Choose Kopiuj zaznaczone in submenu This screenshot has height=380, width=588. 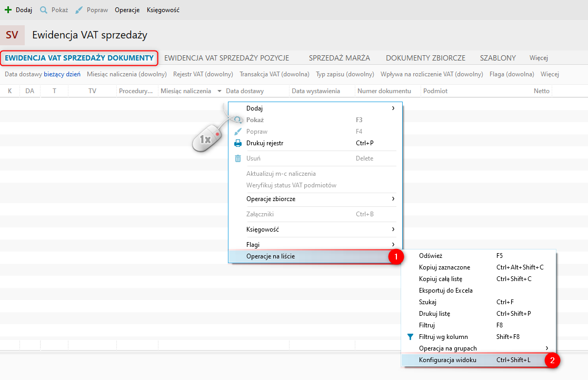tap(479, 267)
